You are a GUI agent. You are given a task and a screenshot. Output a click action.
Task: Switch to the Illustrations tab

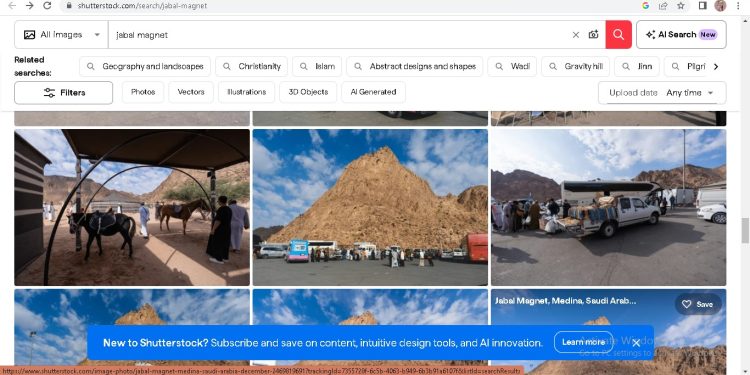click(246, 92)
